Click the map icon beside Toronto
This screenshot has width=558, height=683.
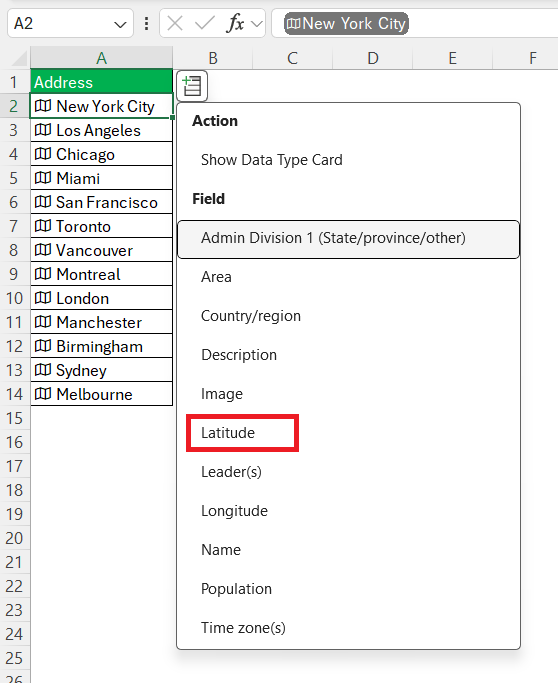tap(43, 226)
